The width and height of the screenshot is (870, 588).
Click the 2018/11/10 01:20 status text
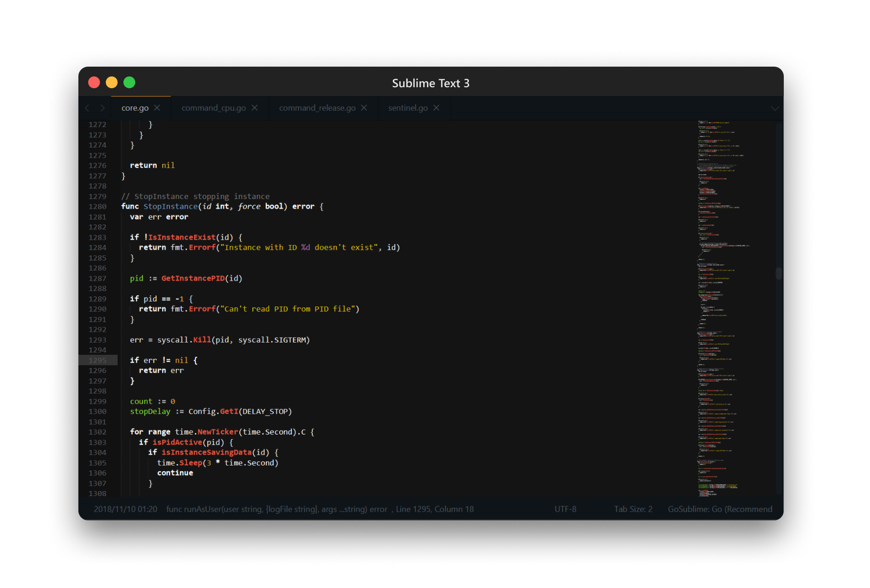pos(125,509)
